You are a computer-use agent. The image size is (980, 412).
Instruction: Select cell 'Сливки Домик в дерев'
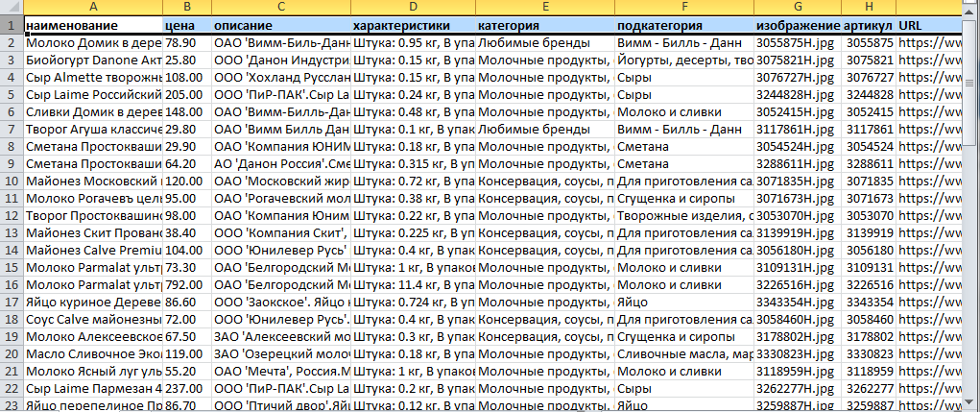coord(94,112)
